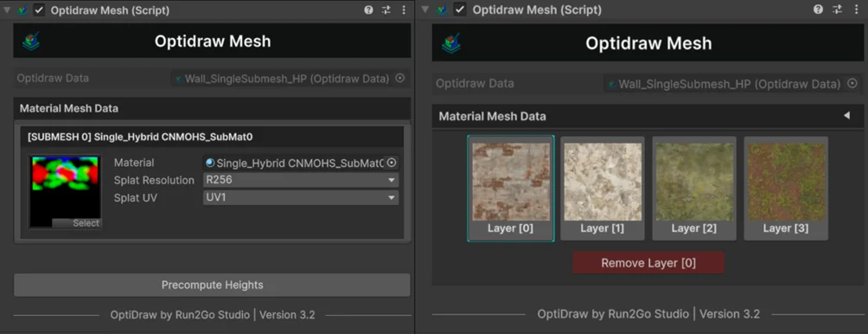Click 'Material' label in submesh panel
This screenshot has width=868, height=334.
click(134, 163)
